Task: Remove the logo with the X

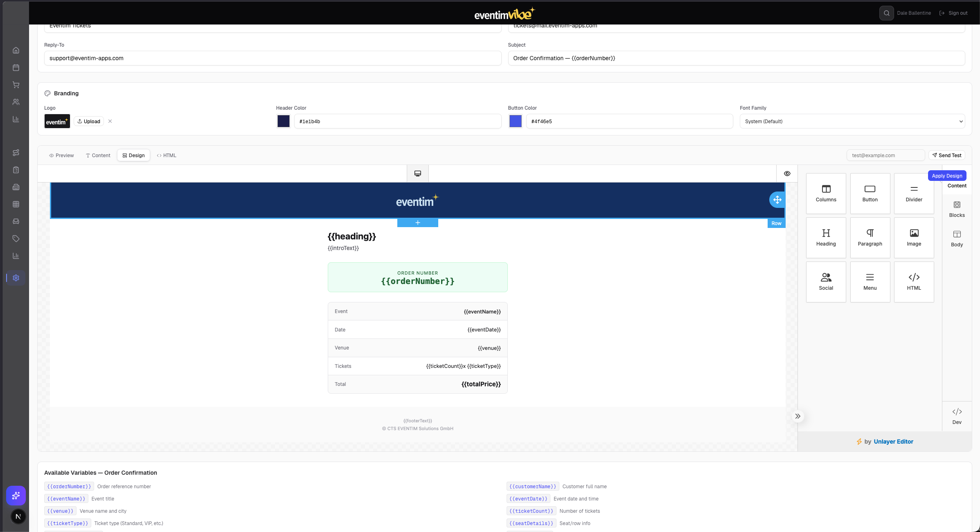Action: (110, 121)
